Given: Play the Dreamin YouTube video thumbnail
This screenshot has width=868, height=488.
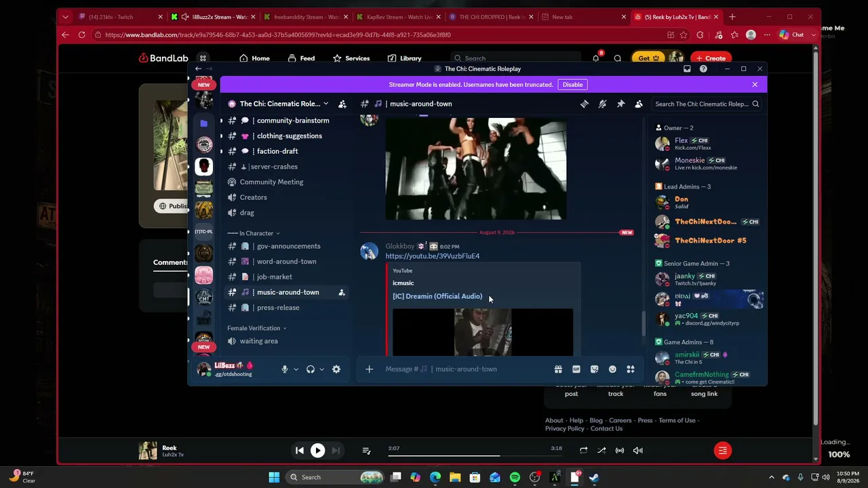Looking at the screenshot, I should point(483,332).
